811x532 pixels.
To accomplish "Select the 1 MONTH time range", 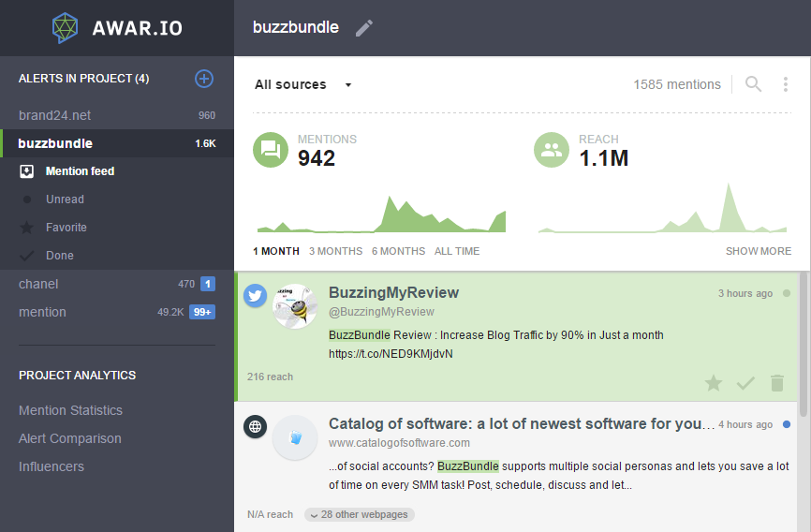I will coord(276,251).
